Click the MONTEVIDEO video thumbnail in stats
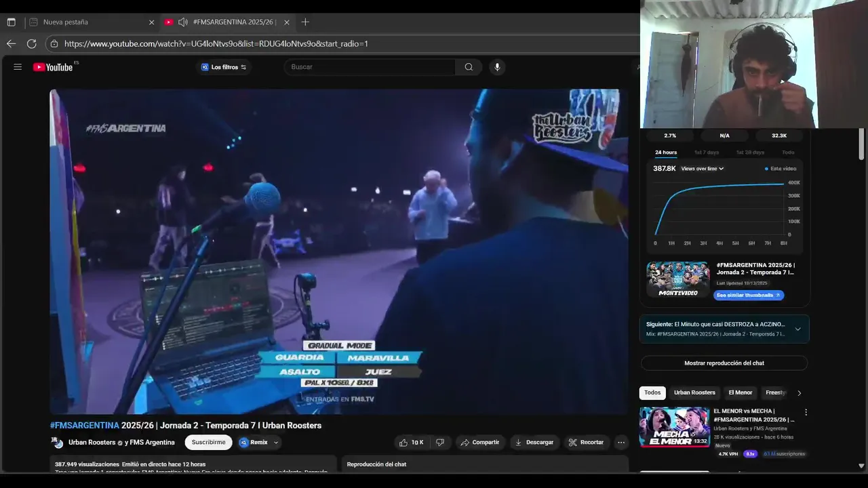 [678, 279]
